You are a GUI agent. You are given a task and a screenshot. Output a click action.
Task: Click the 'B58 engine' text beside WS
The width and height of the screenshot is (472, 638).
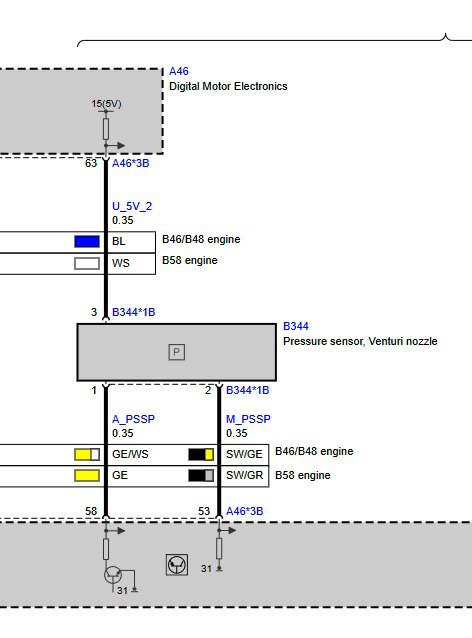[x=190, y=260]
